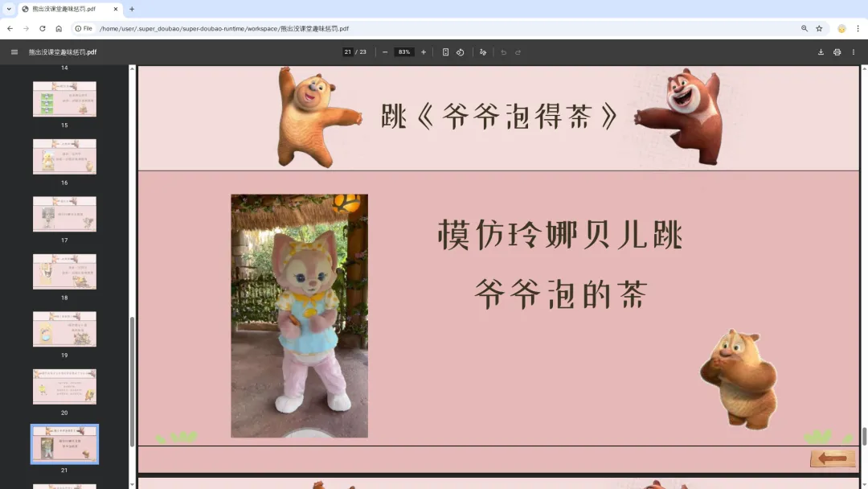The width and height of the screenshot is (868, 489).
Task: Bookmark this page with the star
Action: point(819,28)
